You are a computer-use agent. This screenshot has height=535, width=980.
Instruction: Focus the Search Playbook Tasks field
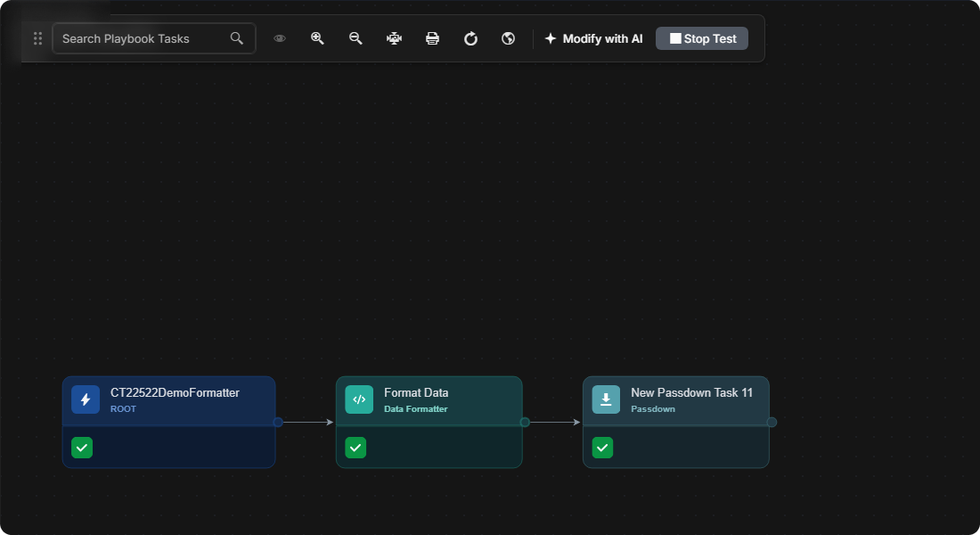[x=154, y=39]
